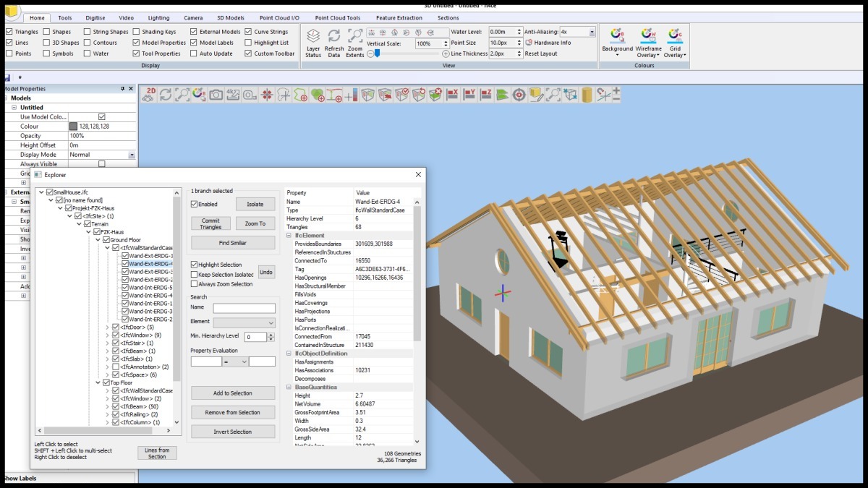Open the Point Cloud Tools tab
The width and height of the screenshot is (868, 488).
click(x=339, y=17)
